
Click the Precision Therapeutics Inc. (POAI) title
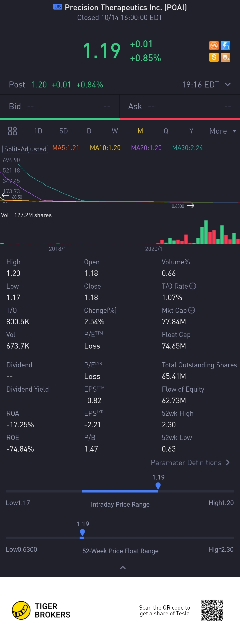click(x=126, y=8)
